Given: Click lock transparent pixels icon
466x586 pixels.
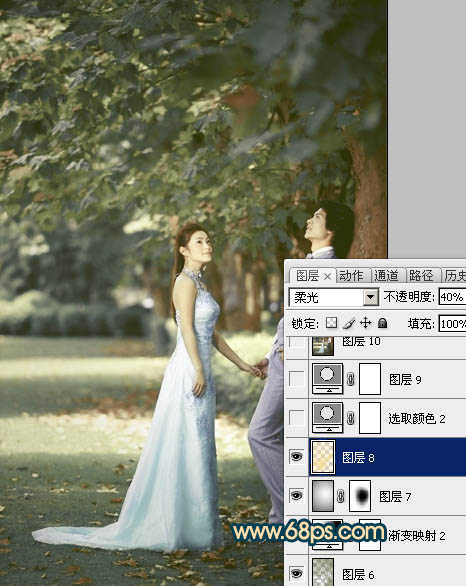Looking at the screenshot, I should 331,323.
